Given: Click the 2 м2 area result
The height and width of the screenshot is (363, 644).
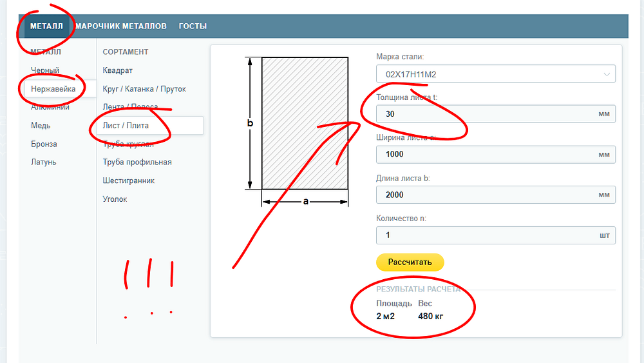Looking at the screenshot, I should point(385,316).
